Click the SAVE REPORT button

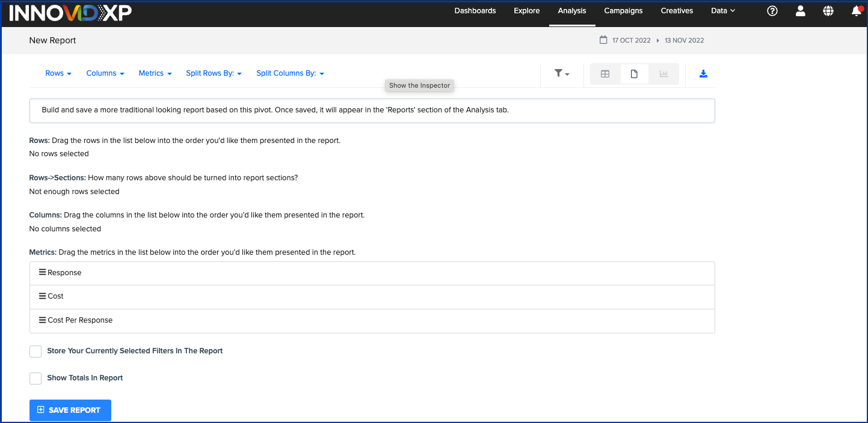click(70, 410)
